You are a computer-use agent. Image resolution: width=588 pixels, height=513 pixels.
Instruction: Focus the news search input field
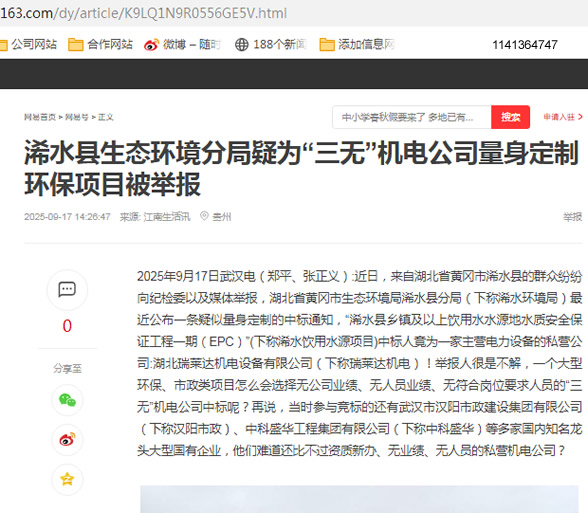(x=412, y=117)
